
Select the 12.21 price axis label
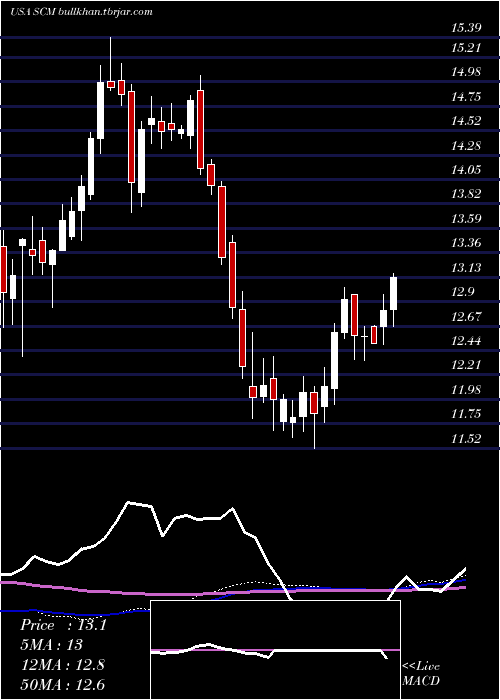[466, 365]
